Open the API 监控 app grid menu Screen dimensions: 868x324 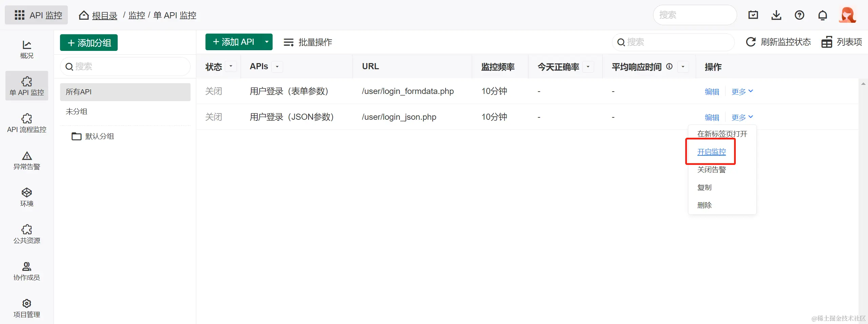(x=36, y=15)
